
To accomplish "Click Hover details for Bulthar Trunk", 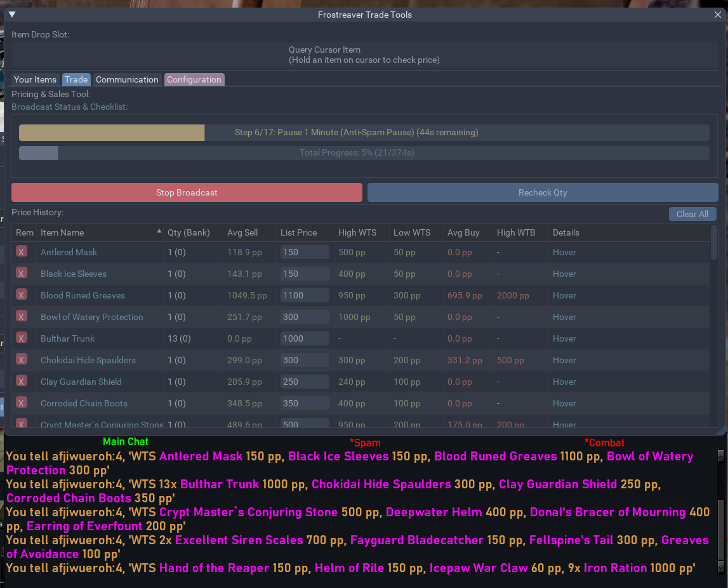I will pos(564,338).
